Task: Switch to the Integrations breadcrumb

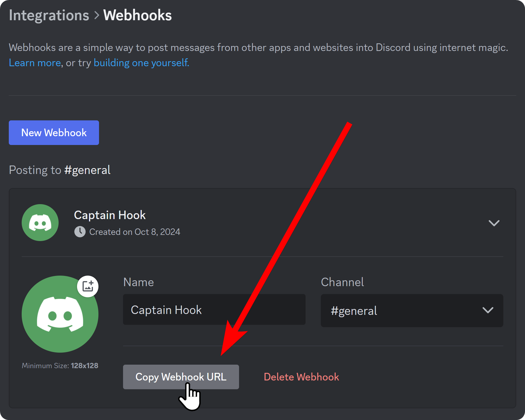Action: click(49, 15)
